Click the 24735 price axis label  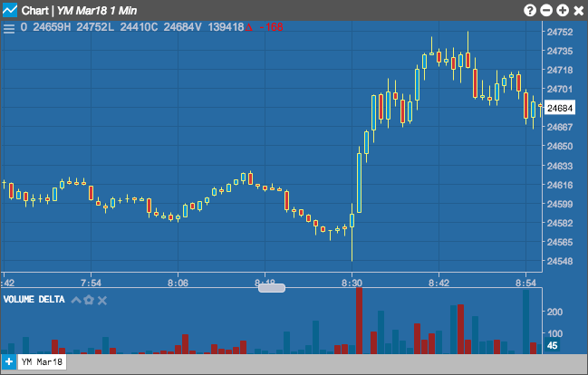tap(560, 51)
